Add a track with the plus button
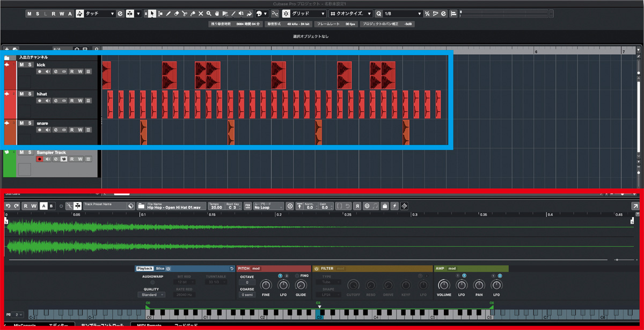Image resolution: width=644 pixels, height=330 pixels. (x=7, y=50)
